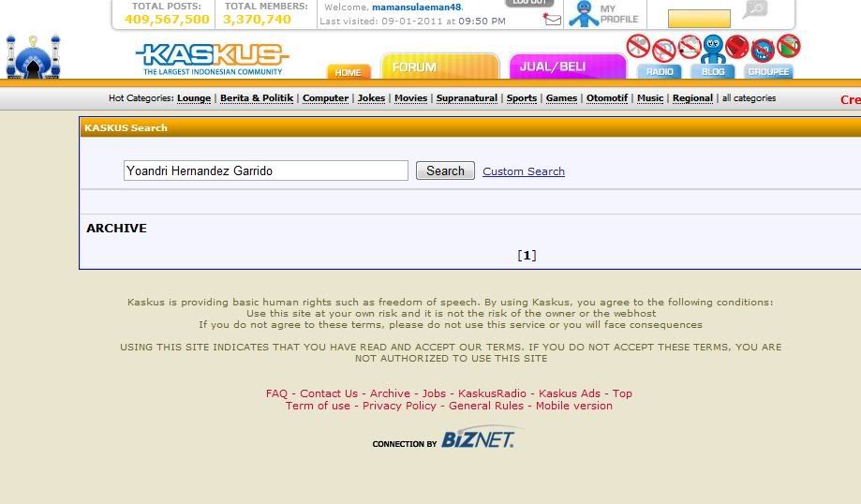Image resolution: width=861 pixels, height=504 pixels.
Task: Open the Mobile version link
Action: pyautogui.click(x=573, y=406)
